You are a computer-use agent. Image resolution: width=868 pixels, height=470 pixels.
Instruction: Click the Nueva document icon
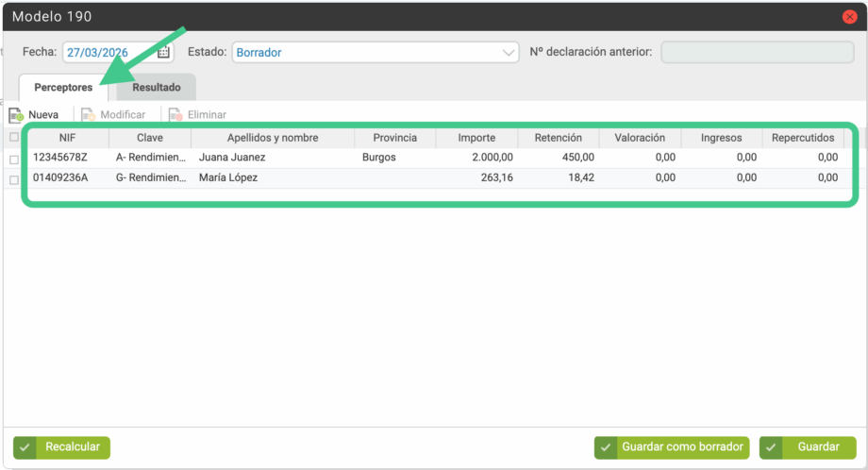(15, 115)
